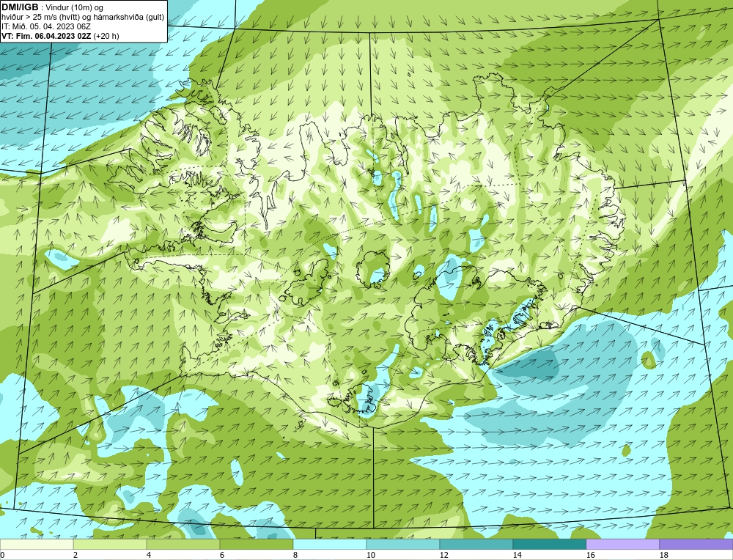Click the '(+20 h)' forecast offset text
The width and height of the screenshot is (733, 560).
pos(106,36)
